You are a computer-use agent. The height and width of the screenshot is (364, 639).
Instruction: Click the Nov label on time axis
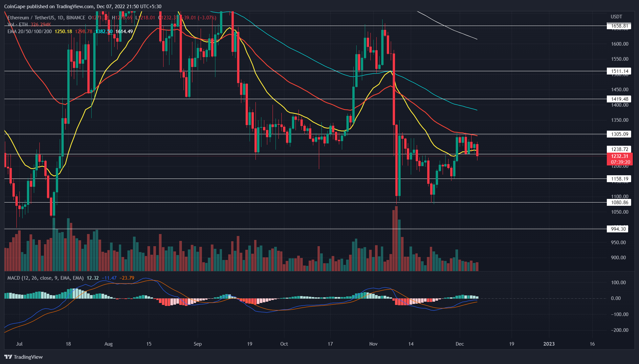coord(373,344)
